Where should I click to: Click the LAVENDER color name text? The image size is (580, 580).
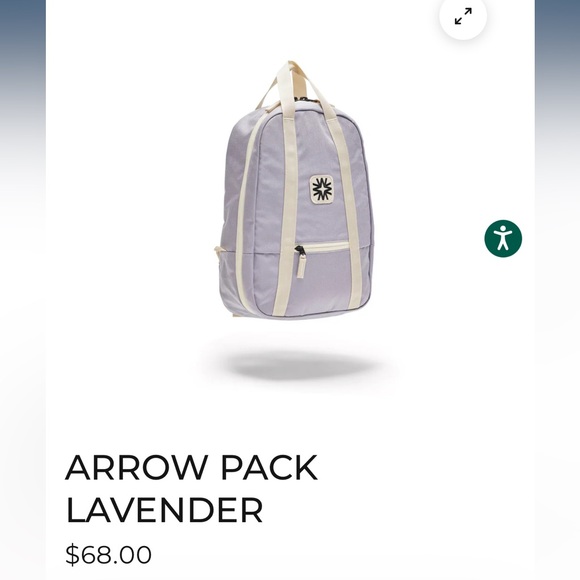(x=164, y=509)
